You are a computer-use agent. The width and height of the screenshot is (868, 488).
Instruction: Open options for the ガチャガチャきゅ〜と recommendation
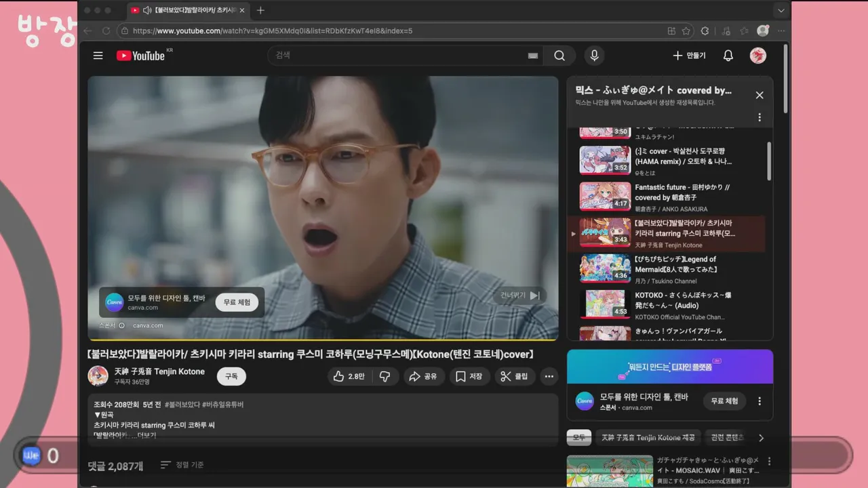(x=769, y=462)
